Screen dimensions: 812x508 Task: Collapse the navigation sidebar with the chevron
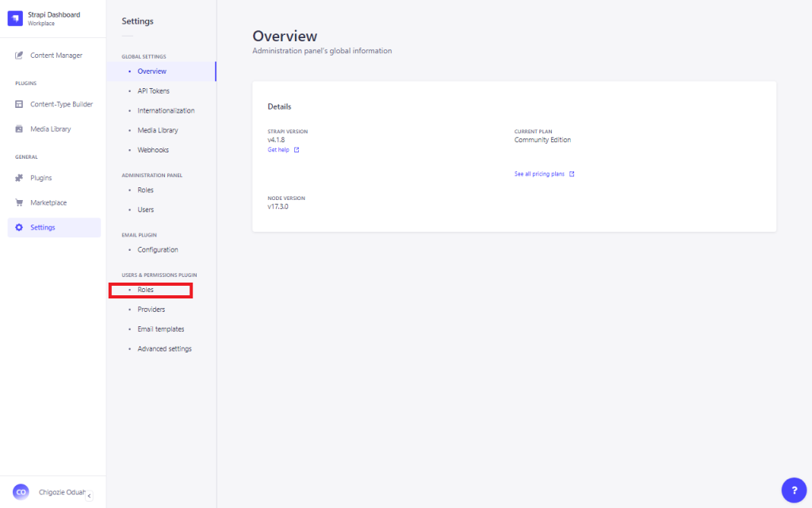[x=90, y=495]
